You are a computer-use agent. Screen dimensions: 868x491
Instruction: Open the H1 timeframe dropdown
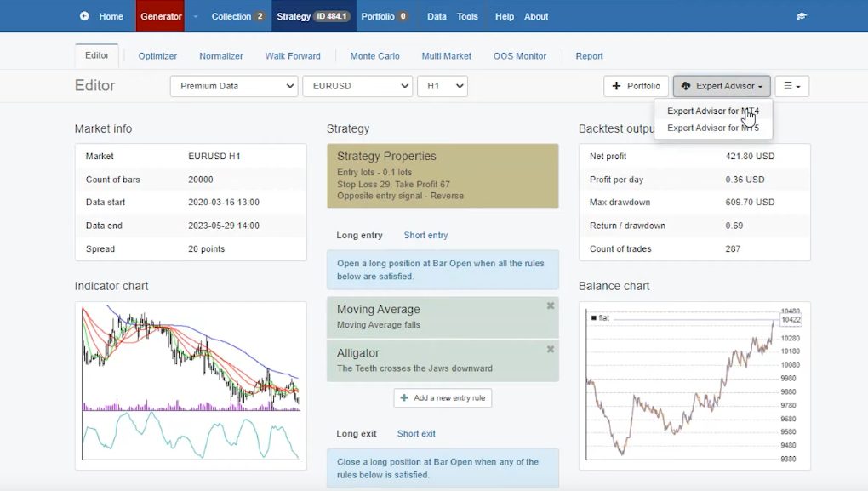[x=442, y=86]
